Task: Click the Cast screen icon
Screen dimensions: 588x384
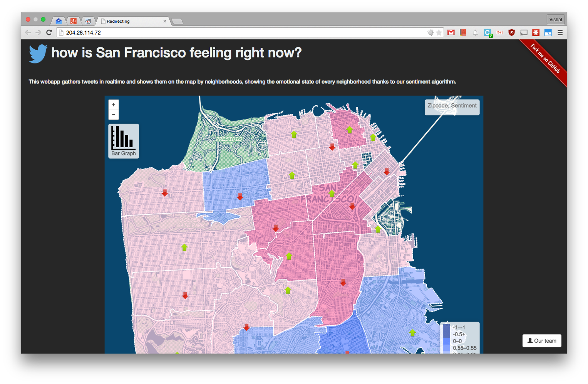Action: [x=524, y=33]
